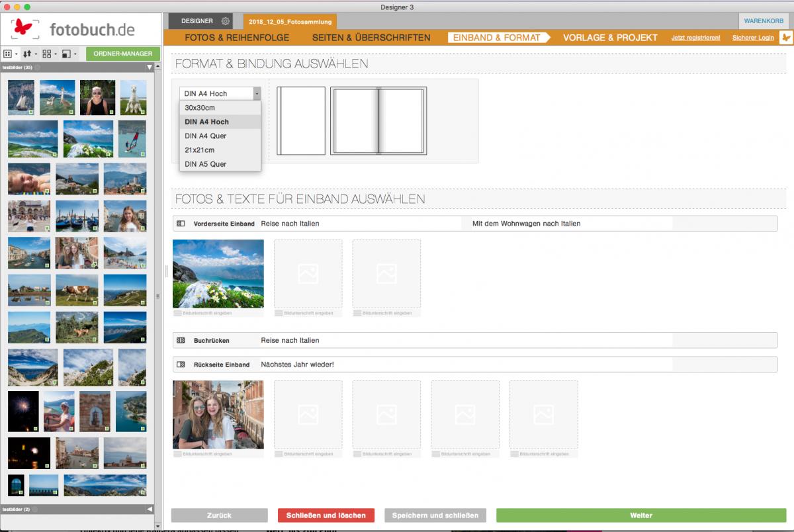The height and width of the screenshot is (532, 794).
Task: Click caption field under front cover lake photo
Action: click(x=218, y=313)
